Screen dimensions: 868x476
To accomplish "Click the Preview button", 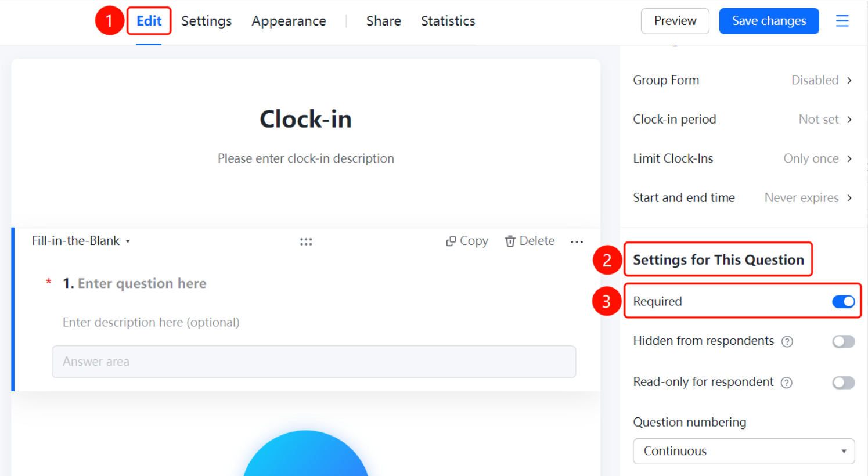I will click(x=675, y=21).
